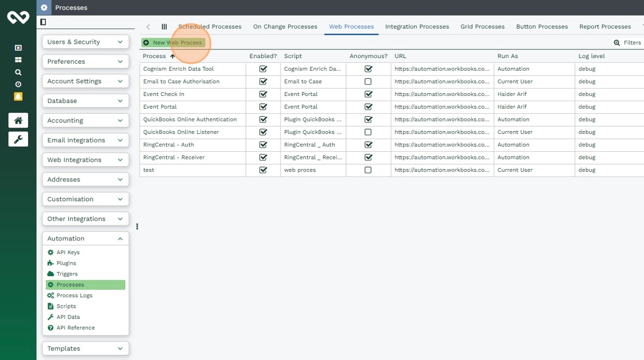The image size is (644, 360).
Task: Uncheck Enabled for Cognism Enrich Data Tool
Action: click(263, 69)
